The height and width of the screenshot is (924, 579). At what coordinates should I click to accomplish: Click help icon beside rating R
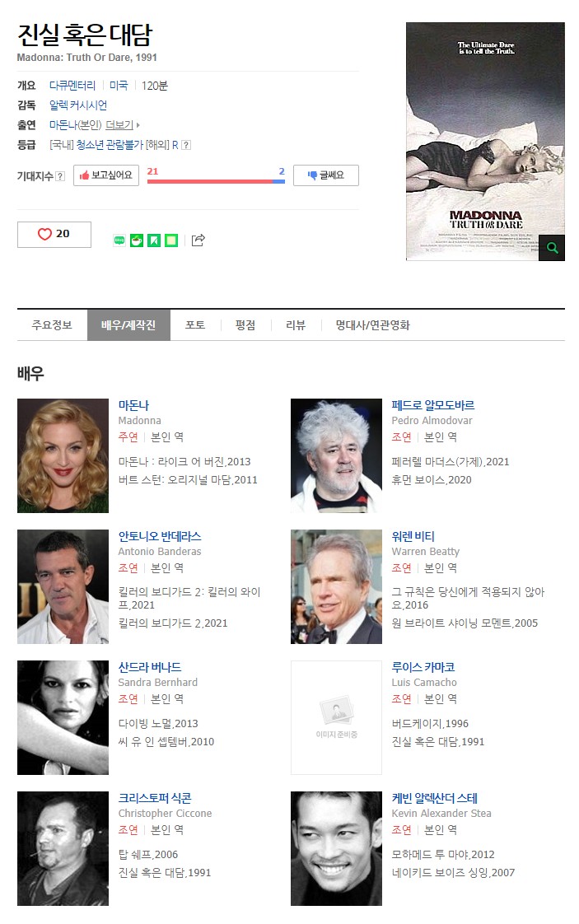[186, 145]
